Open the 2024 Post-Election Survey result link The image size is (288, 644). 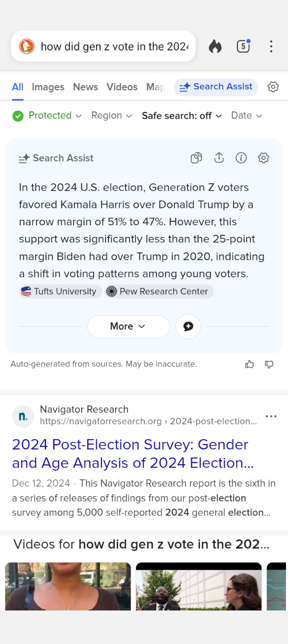pyautogui.click(x=133, y=454)
